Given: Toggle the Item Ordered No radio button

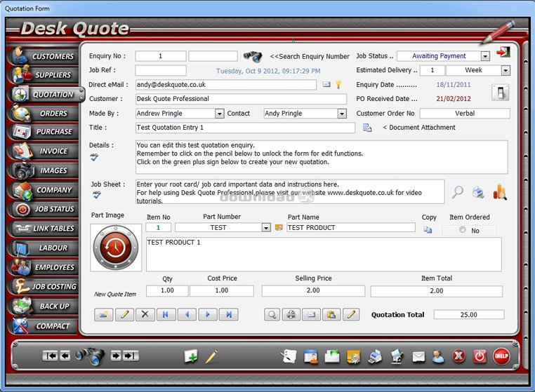Looking at the screenshot, I should coord(462,230).
